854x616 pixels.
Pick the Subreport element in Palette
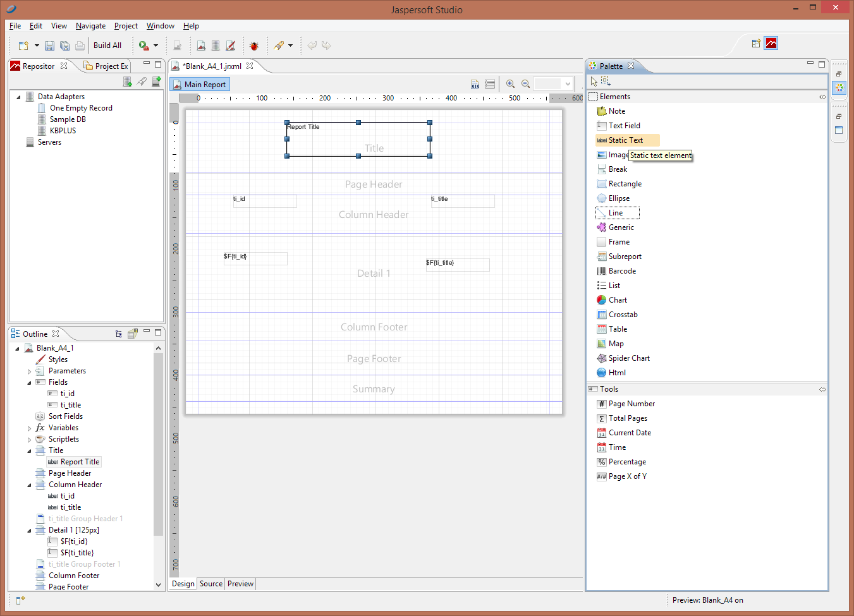pos(619,257)
